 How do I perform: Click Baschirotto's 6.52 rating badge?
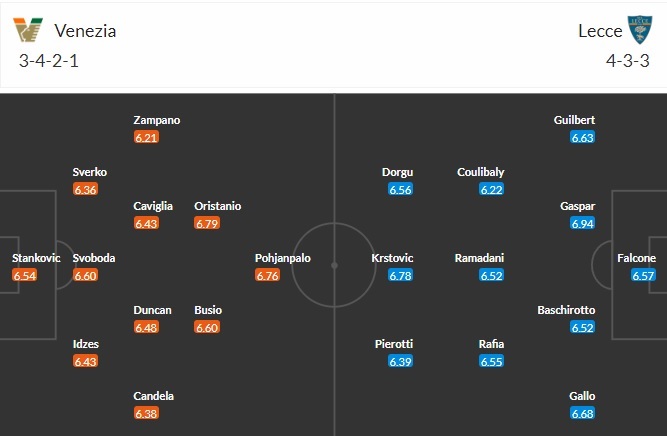point(583,327)
